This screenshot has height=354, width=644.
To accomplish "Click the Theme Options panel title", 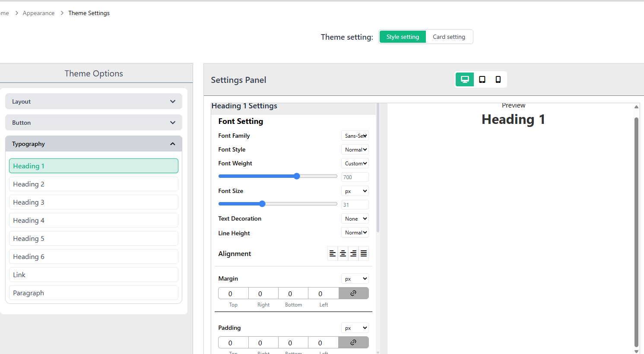I will pos(94,73).
